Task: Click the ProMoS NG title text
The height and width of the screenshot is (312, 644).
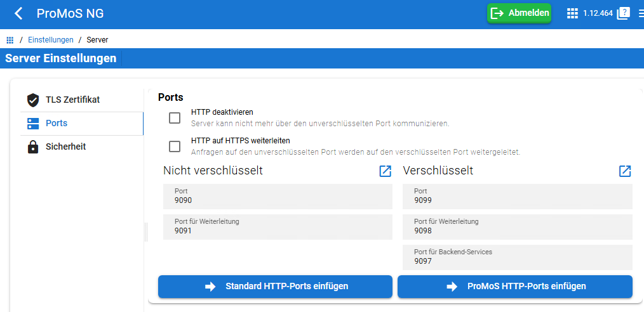Action: [x=70, y=13]
